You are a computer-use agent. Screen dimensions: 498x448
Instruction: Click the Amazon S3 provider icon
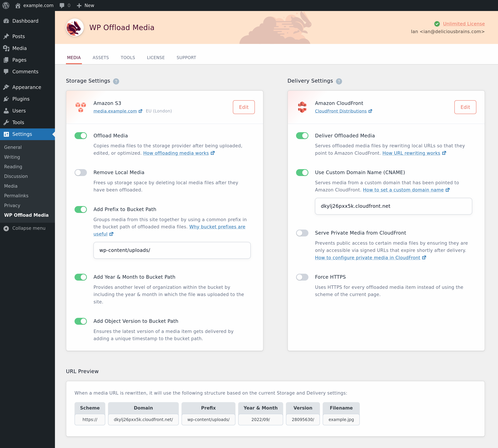(x=81, y=107)
